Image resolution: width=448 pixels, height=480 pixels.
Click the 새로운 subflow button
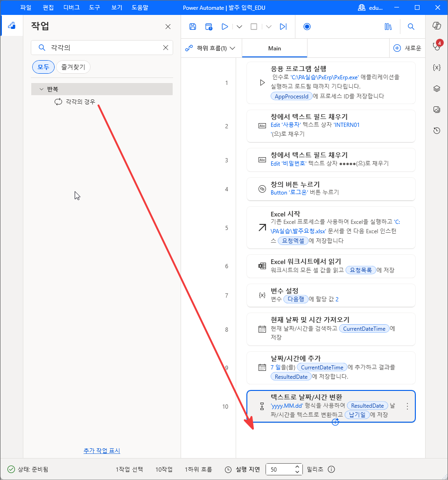pos(407,48)
